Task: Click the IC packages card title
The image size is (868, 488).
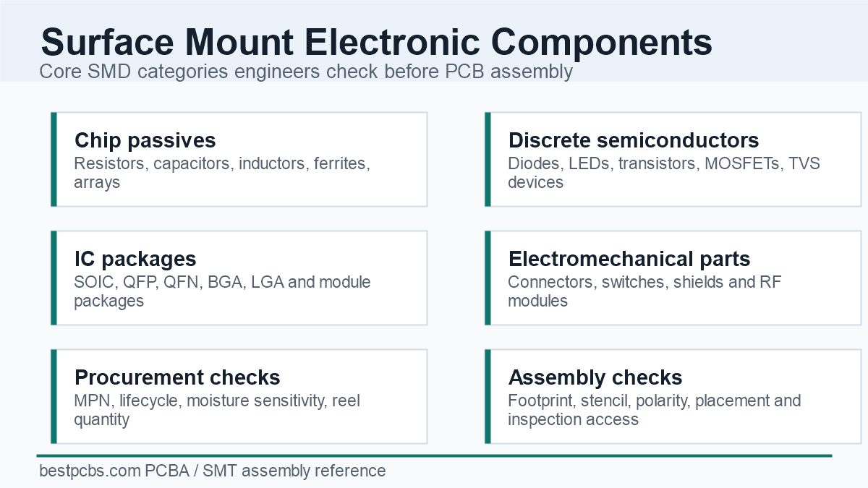Action: point(135,259)
